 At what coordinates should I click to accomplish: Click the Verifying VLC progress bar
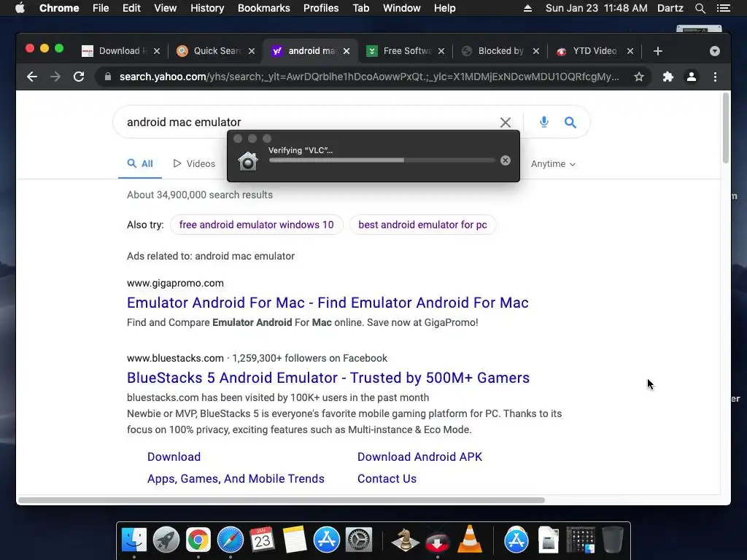point(382,160)
